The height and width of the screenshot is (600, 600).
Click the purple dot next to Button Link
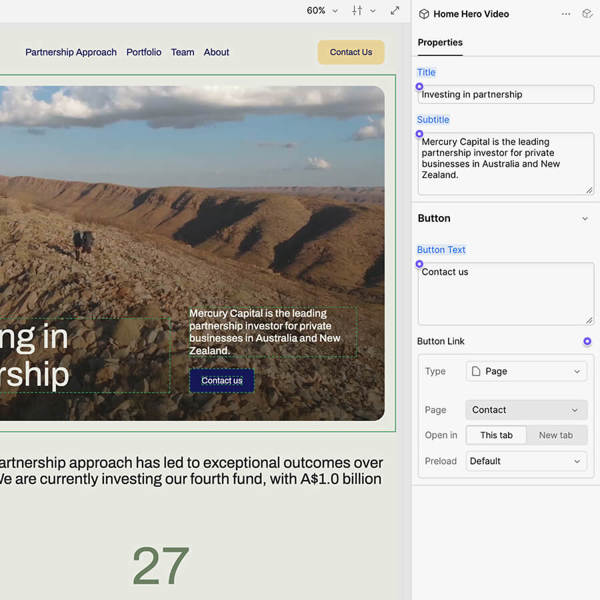tap(587, 341)
